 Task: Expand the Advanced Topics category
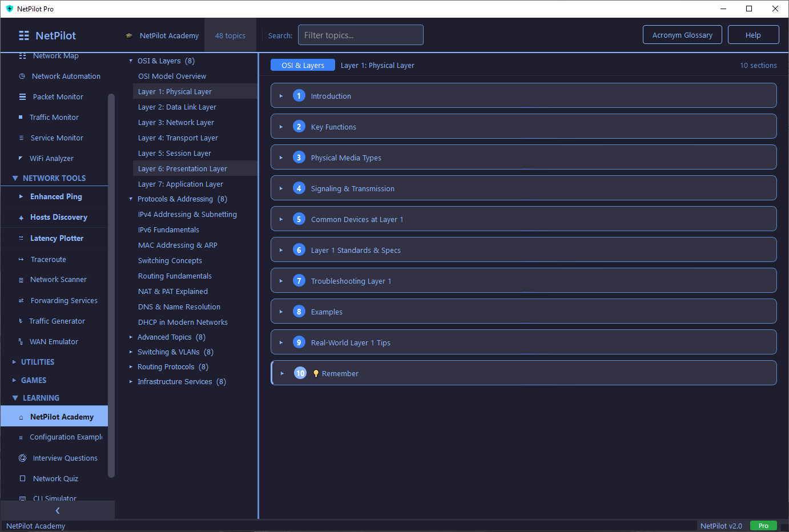pyautogui.click(x=131, y=337)
